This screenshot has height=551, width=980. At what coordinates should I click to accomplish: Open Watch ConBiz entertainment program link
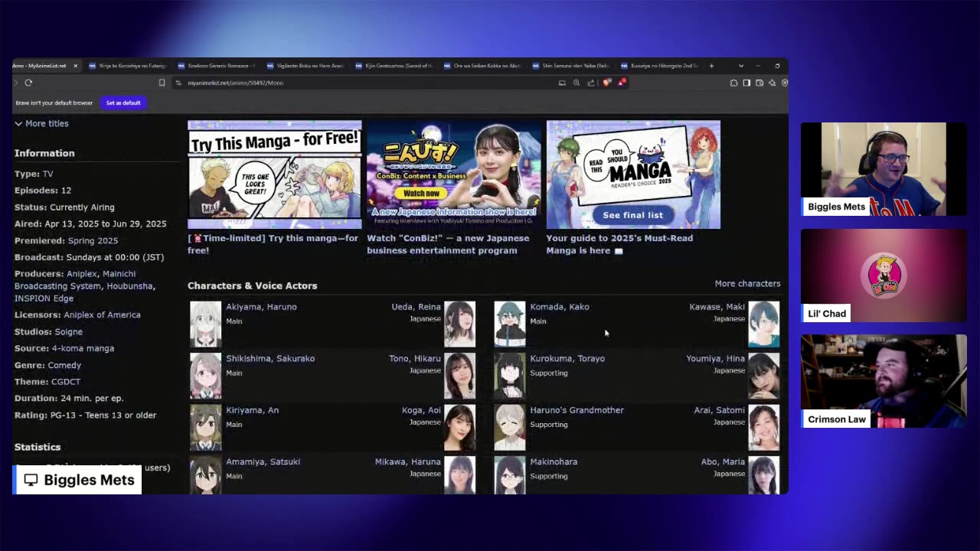pos(448,244)
